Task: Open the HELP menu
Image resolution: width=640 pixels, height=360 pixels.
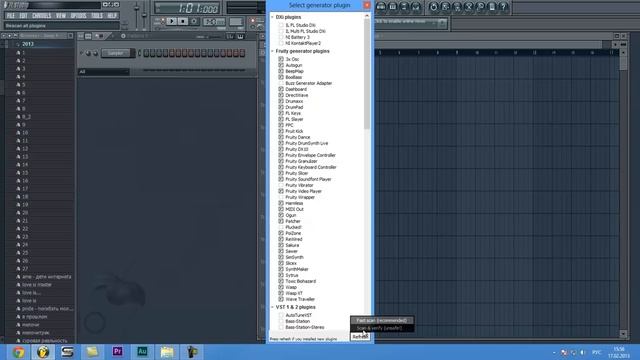Action: pos(112,16)
